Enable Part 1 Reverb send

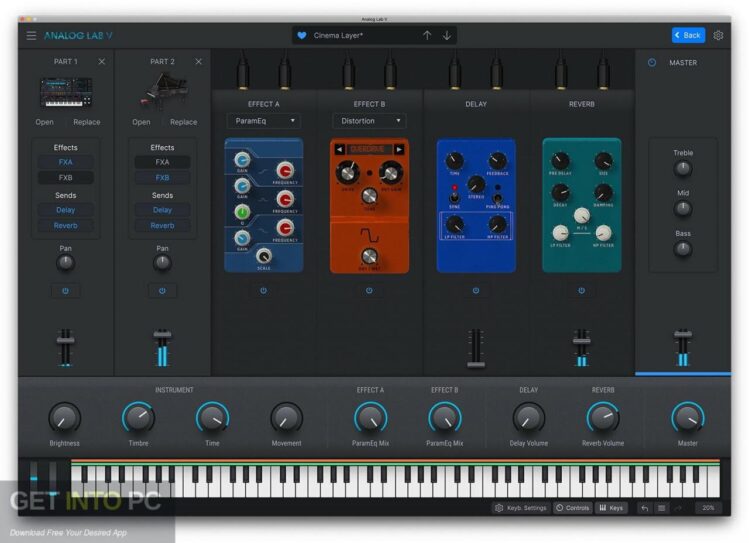pyautogui.click(x=65, y=225)
